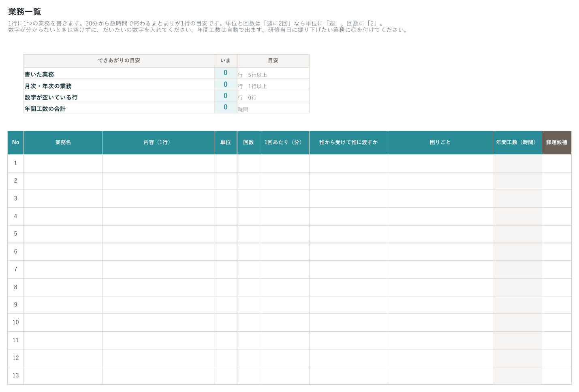
Task: Select the 課題候補 column header
Action: tap(557, 143)
